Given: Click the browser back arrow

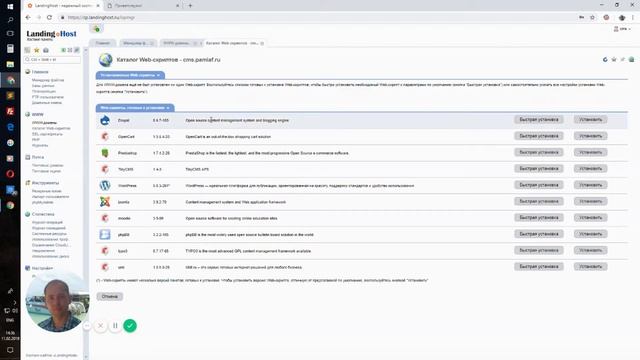Looking at the screenshot, I should click(x=28, y=18).
